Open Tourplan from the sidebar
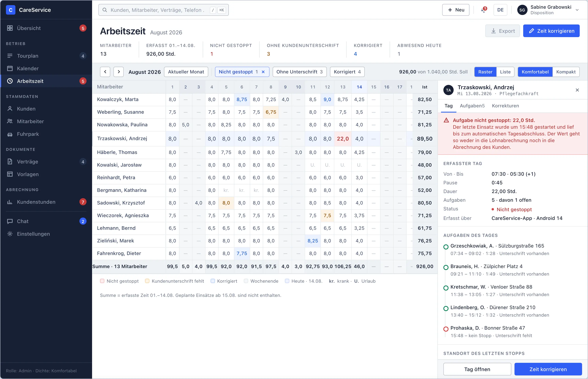Screen dimensions: 588x379 [x=46, y=56]
